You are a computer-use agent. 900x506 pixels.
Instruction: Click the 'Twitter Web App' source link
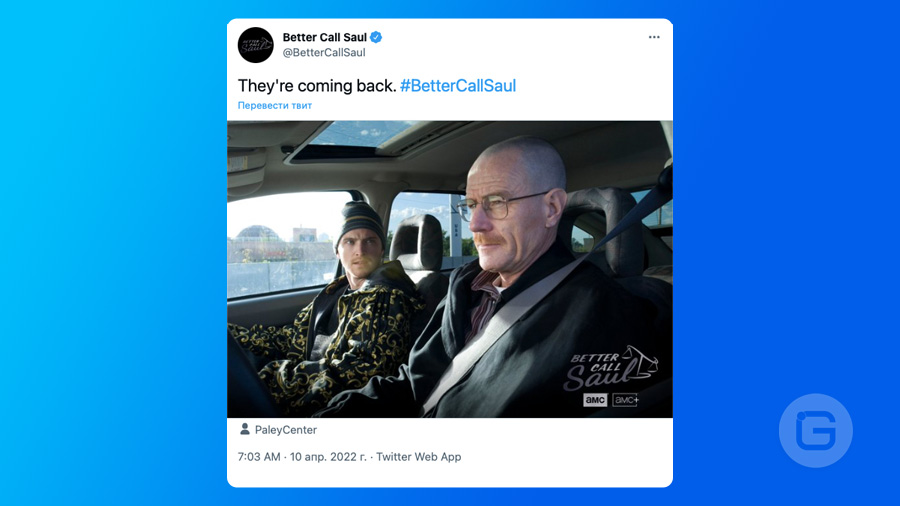(418, 457)
